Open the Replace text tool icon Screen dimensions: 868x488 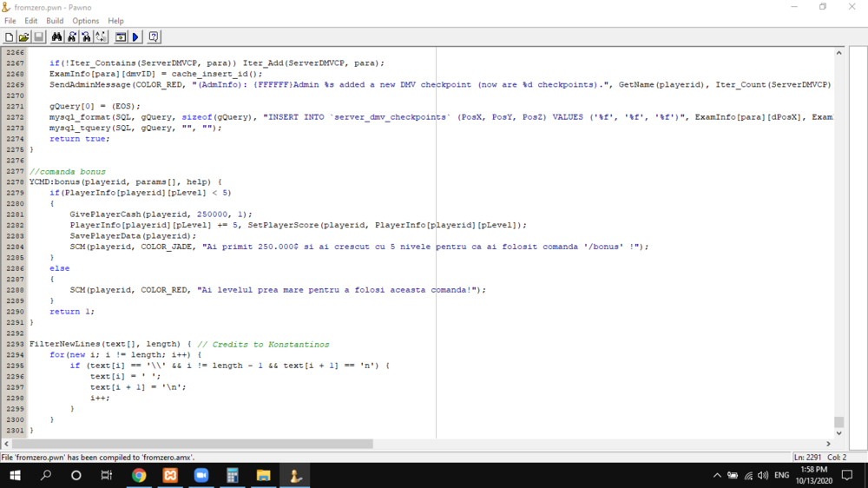pos(101,37)
